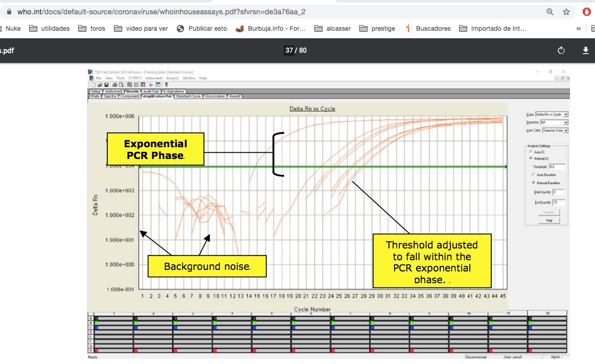
Task: Expand the Data dropdown showing Delta Rn vs Cycle
Action: click(565, 115)
